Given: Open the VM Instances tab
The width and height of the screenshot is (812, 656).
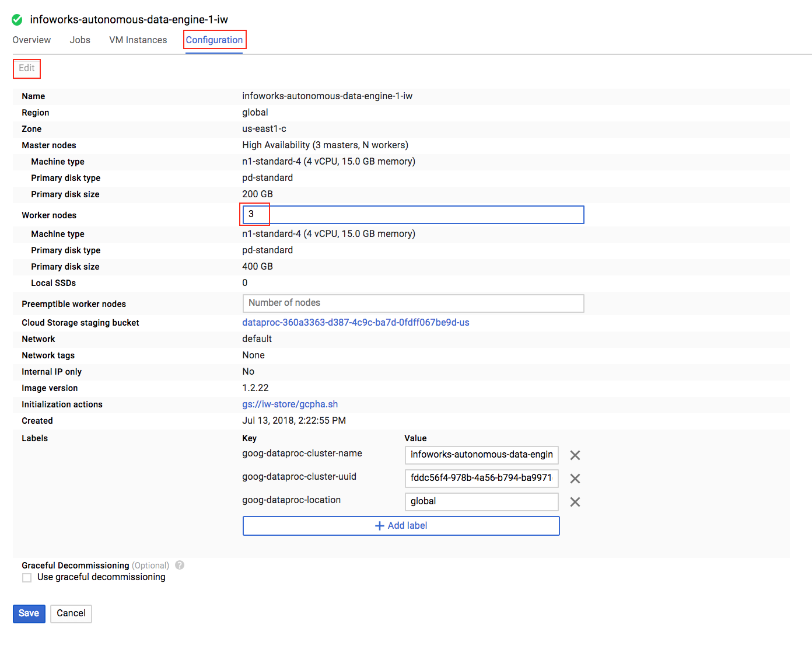Looking at the screenshot, I should 138,40.
